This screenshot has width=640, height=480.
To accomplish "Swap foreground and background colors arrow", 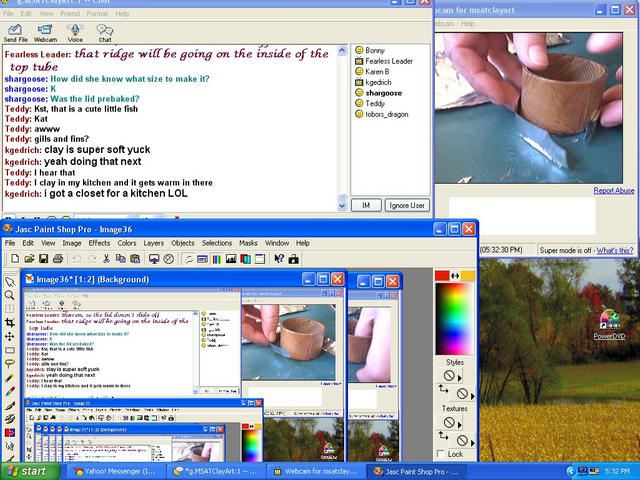I will coord(455,276).
